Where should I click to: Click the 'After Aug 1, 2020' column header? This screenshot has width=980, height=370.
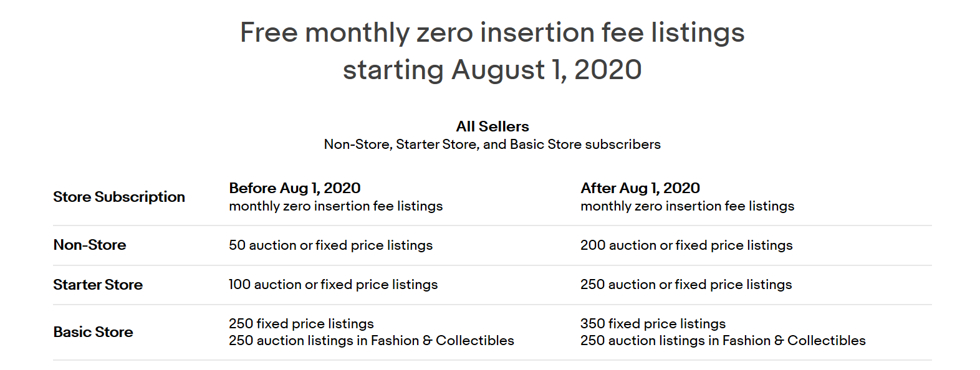click(x=640, y=188)
